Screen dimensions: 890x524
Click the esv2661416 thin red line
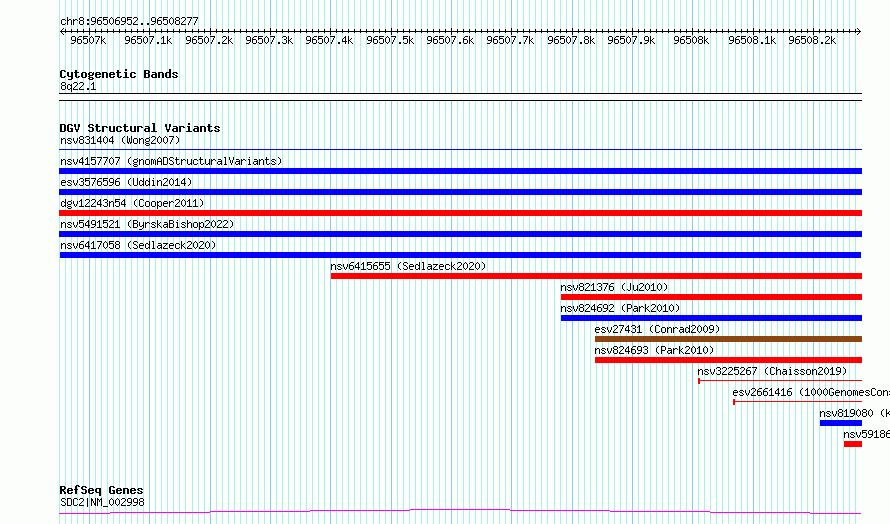(797, 402)
